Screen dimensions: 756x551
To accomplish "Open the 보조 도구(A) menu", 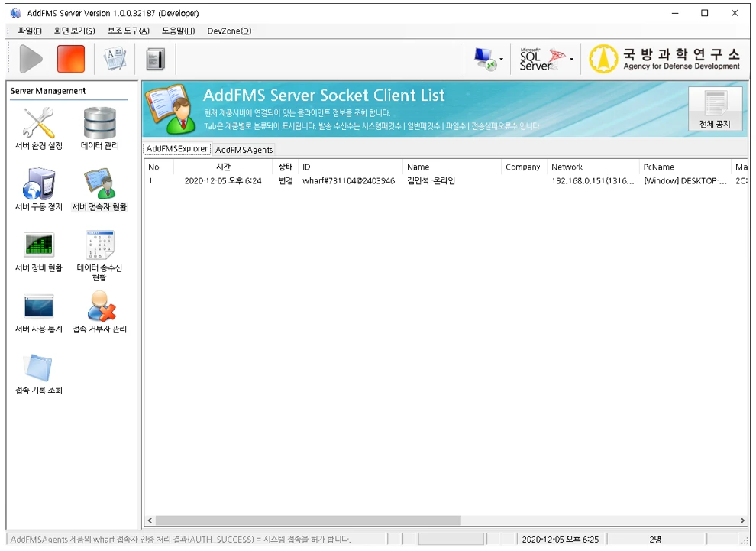I will pos(128,31).
